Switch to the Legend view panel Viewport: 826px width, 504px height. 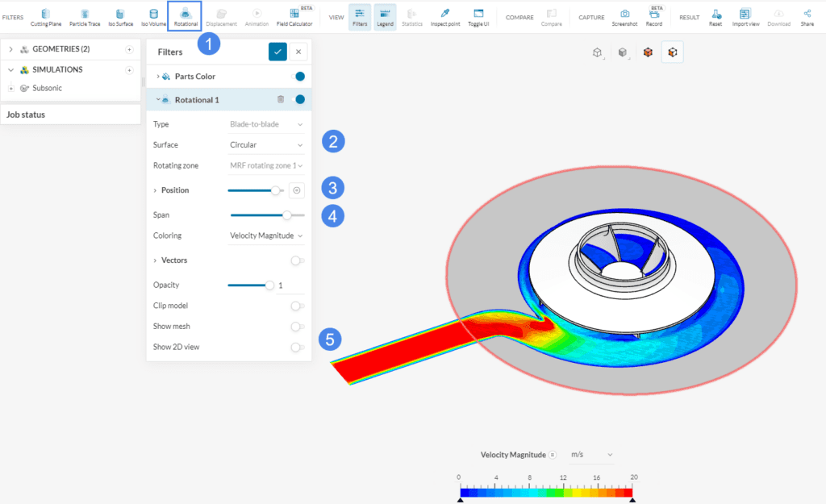385,15
